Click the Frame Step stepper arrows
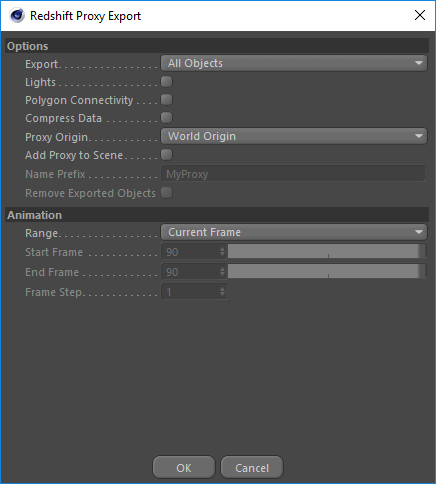Screen dimensions: 436x484 [x=222, y=292]
